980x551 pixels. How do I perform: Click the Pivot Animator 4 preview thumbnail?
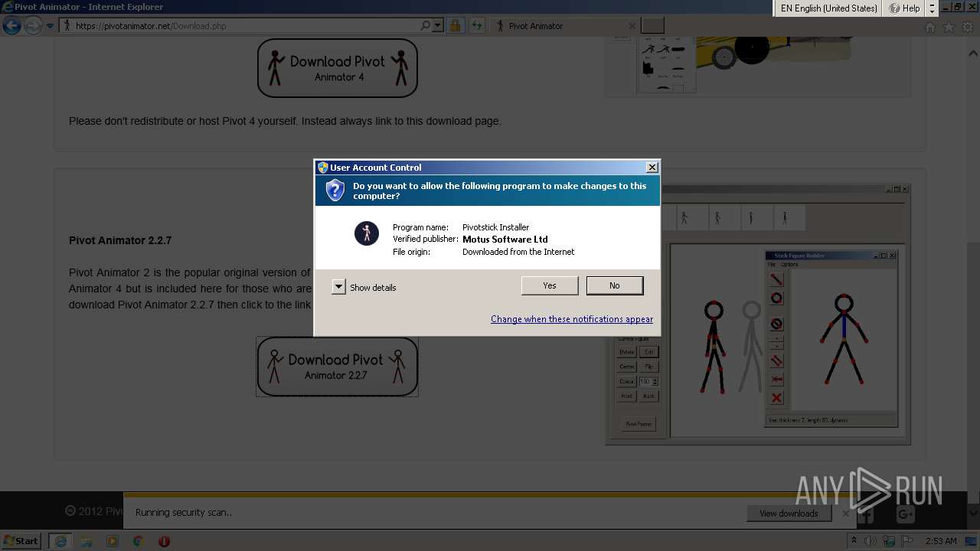(x=758, y=67)
